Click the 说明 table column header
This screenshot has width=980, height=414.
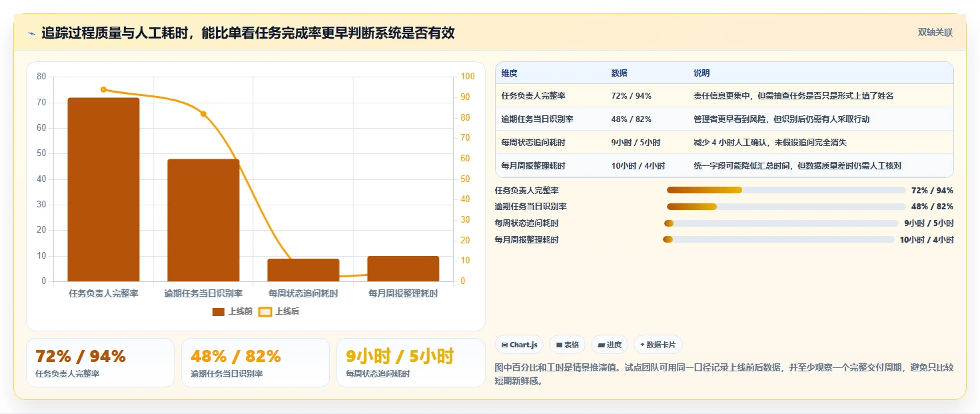tap(702, 73)
